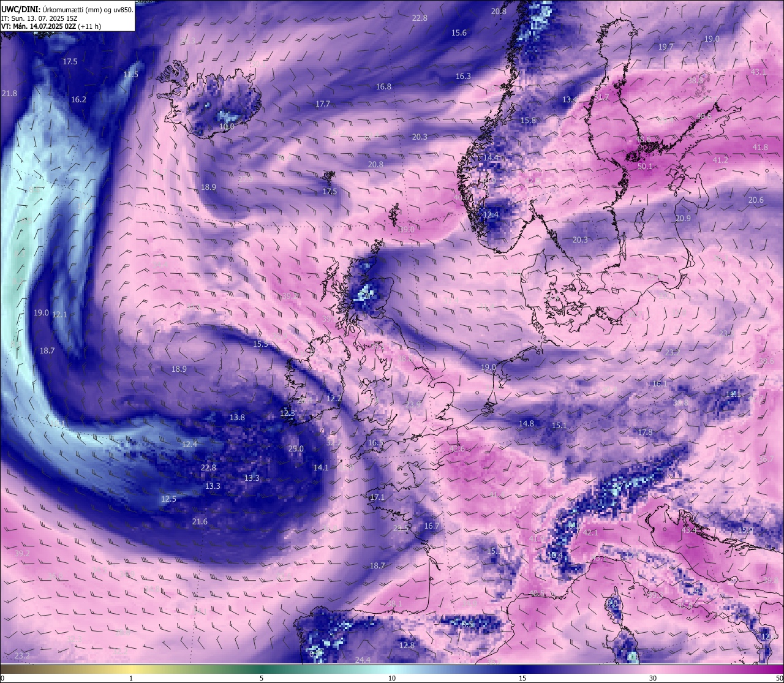Click the '15.8' value over Norway
Viewport: 784px width, 683px height.
(528, 121)
